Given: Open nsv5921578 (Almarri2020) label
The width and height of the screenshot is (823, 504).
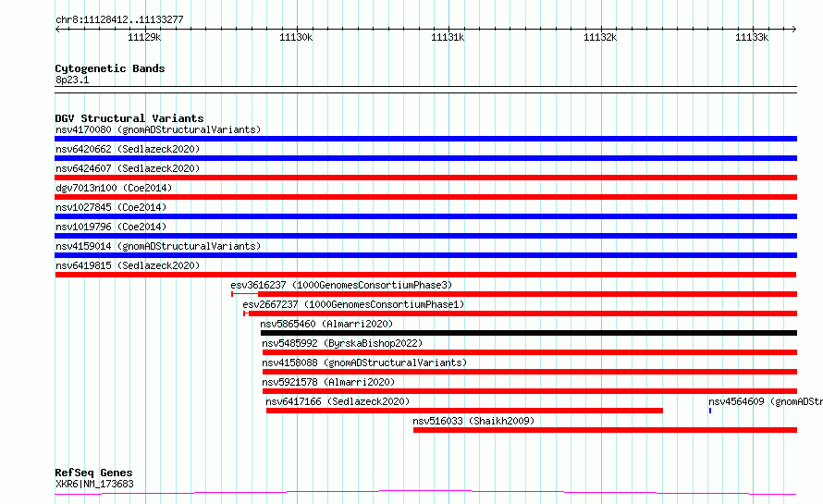Looking at the screenshot, I should [x=328, y=382].
